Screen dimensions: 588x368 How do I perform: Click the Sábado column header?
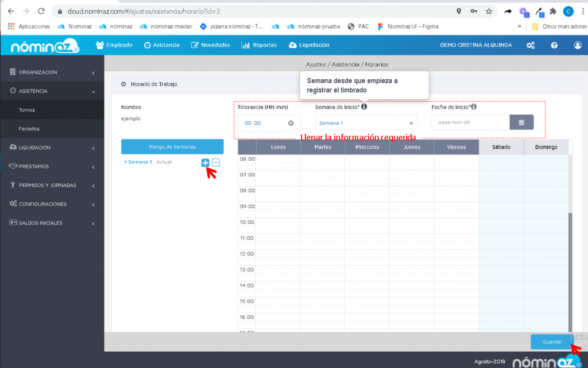click(x=501, y=148)
